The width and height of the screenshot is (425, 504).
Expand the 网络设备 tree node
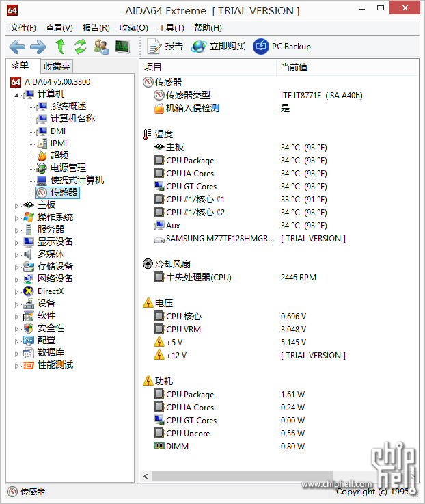(16, 280)
